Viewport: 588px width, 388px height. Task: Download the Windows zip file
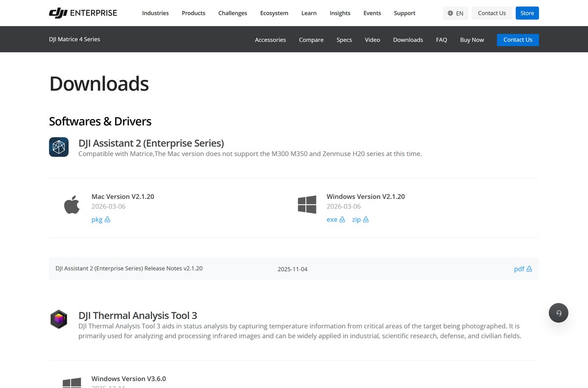point(360,219)
